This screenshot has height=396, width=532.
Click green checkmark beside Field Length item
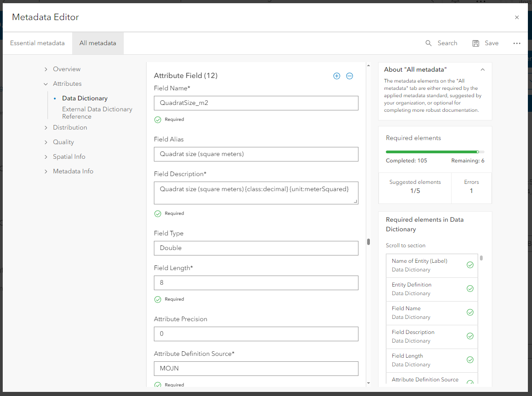(x=470, y=360)
